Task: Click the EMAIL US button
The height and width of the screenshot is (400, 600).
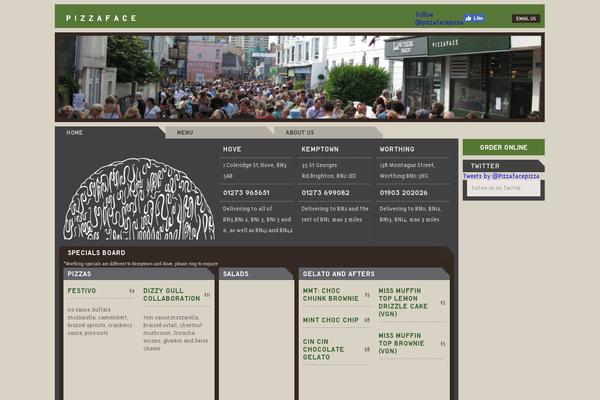Action: 526,18
